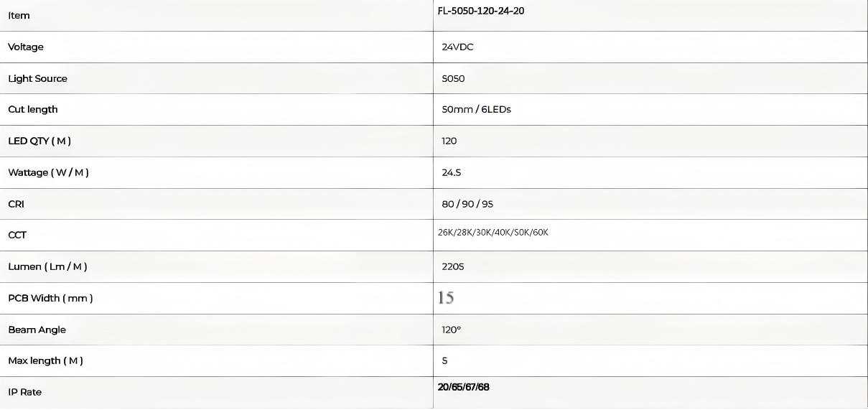Select the CRI value 80 / 90 / 95
The width and height of the screenshot is (868, 410).
tap(467, 204)
